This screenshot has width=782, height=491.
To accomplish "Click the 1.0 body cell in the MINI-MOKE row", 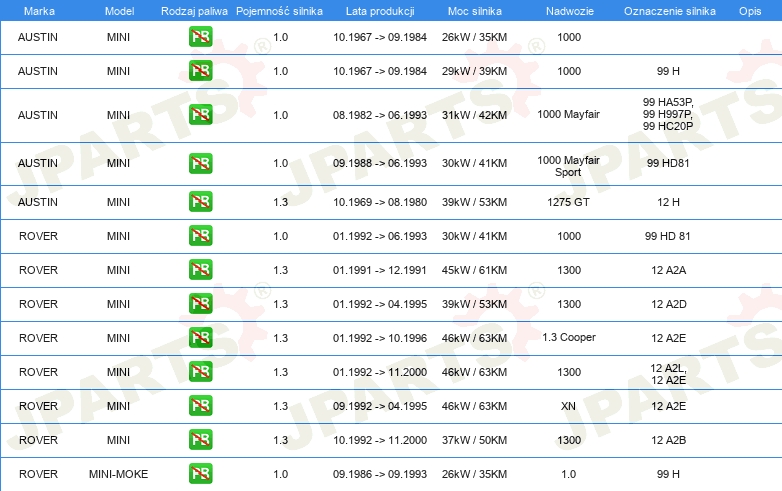I will (x=569, y=474).
